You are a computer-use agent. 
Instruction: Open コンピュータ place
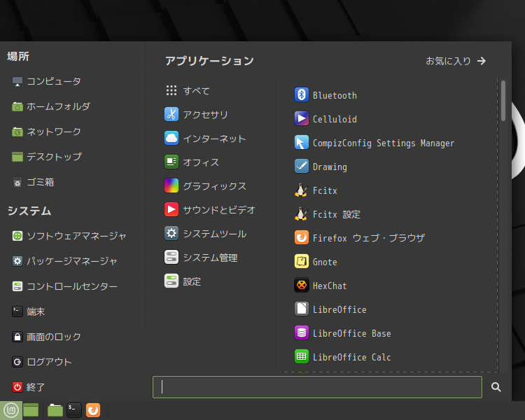[x=46, y=81]
